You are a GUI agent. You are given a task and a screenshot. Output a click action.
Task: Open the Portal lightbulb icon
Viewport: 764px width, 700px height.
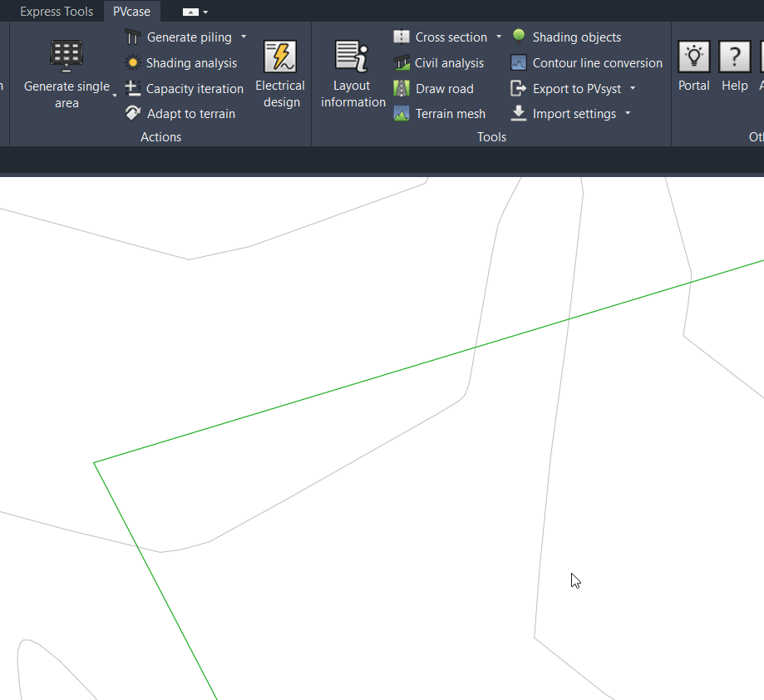click(x=694, y=57)
